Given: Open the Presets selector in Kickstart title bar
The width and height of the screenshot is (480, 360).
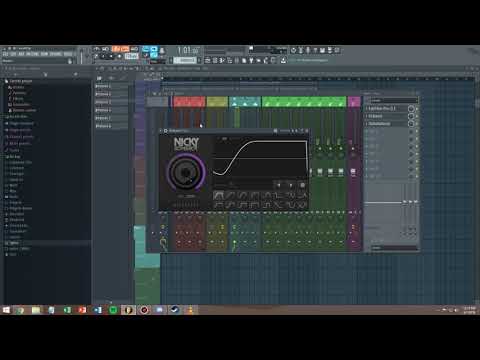Looking at the screenshot, I should coord(285,131).
